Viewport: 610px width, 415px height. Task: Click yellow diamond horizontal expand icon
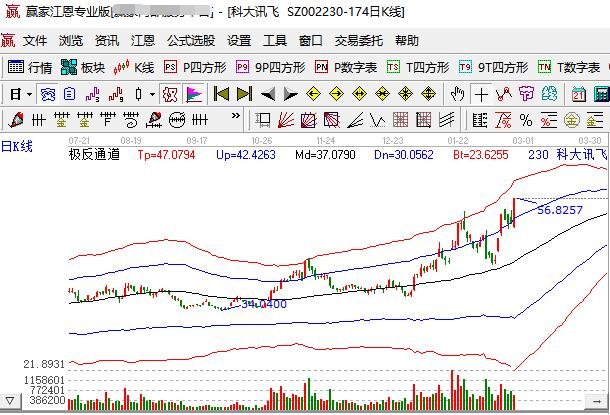359,94
